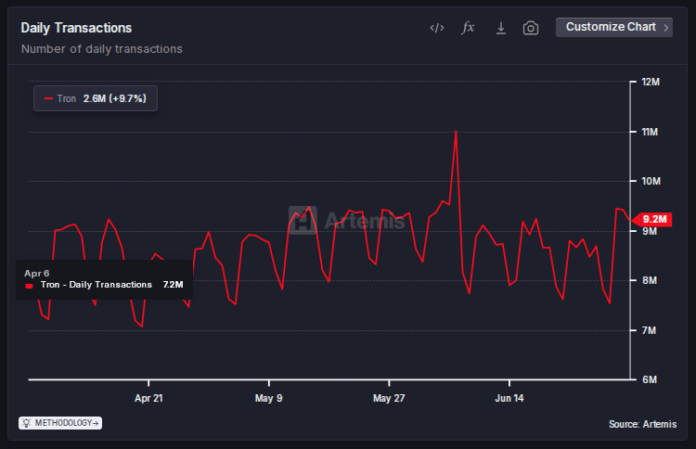Click the red Tron legend color dash

(48, 99)
